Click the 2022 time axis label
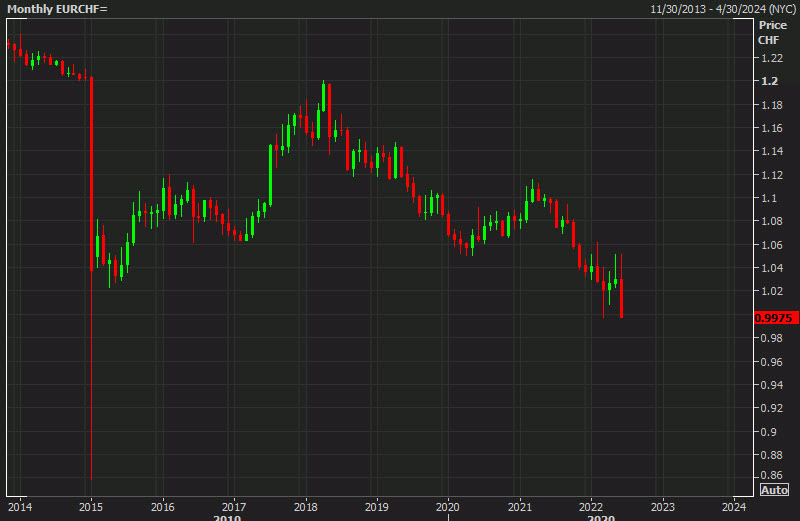The height and width of the screenshot is (521, 800). (591, 507)
